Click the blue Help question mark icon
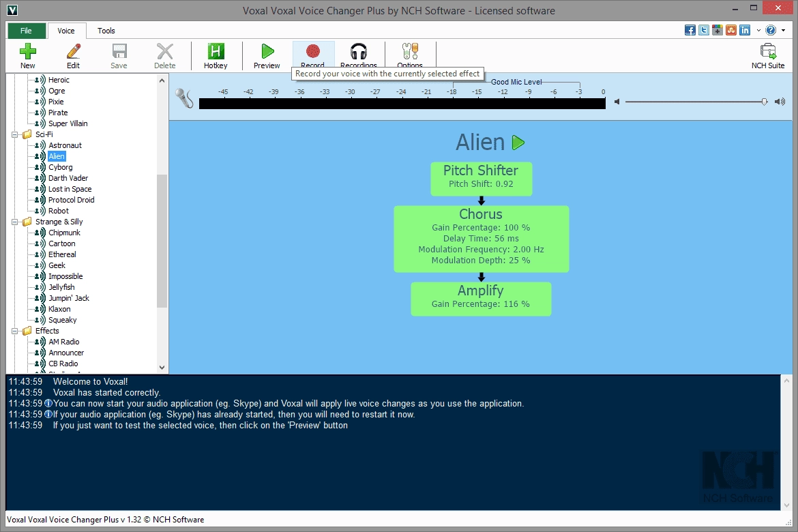Viewport: 798px width, 532px height. click(x=771, y=30)
